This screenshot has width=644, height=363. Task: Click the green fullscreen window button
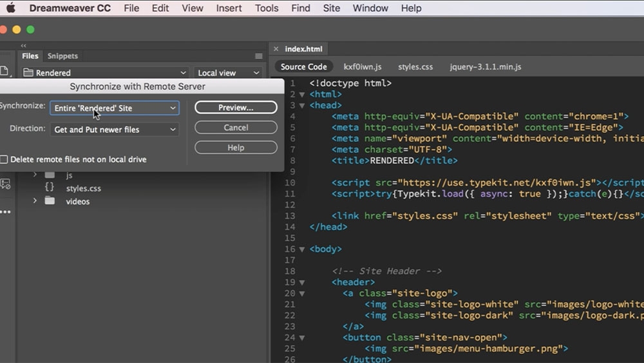[30, 30]
